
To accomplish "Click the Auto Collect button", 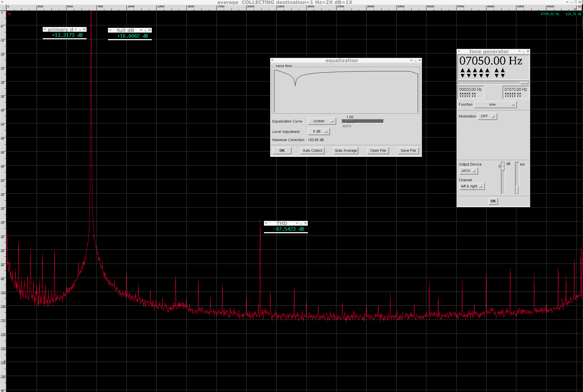I will (312, 151).
